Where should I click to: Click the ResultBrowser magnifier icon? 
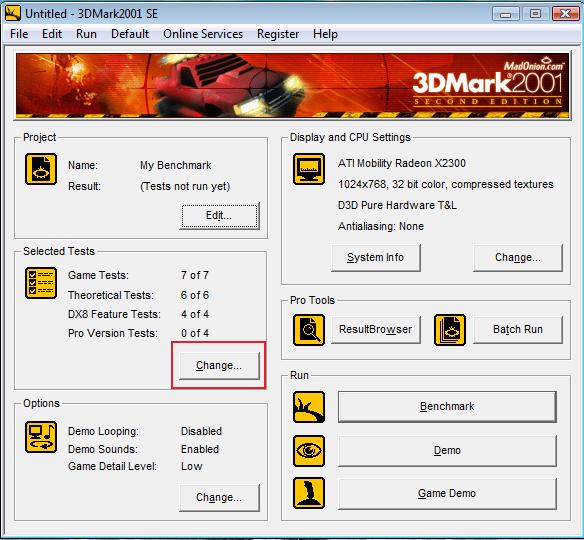click(309, 330)
